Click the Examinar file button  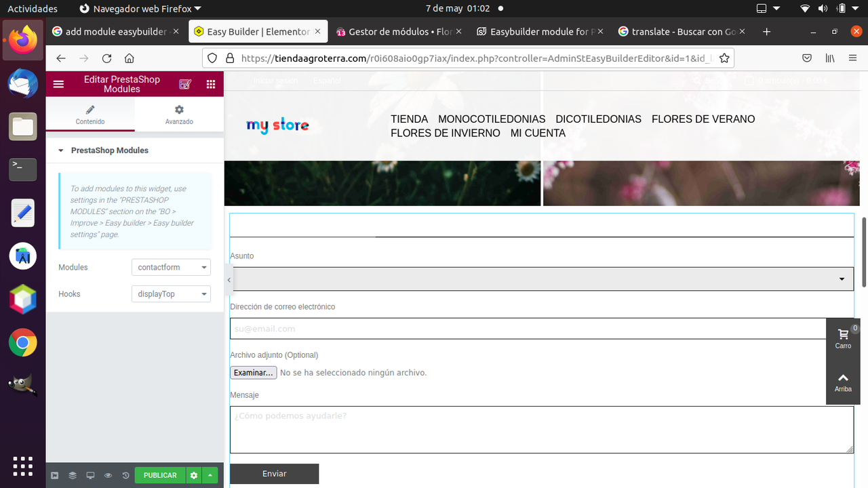(253, 373)
